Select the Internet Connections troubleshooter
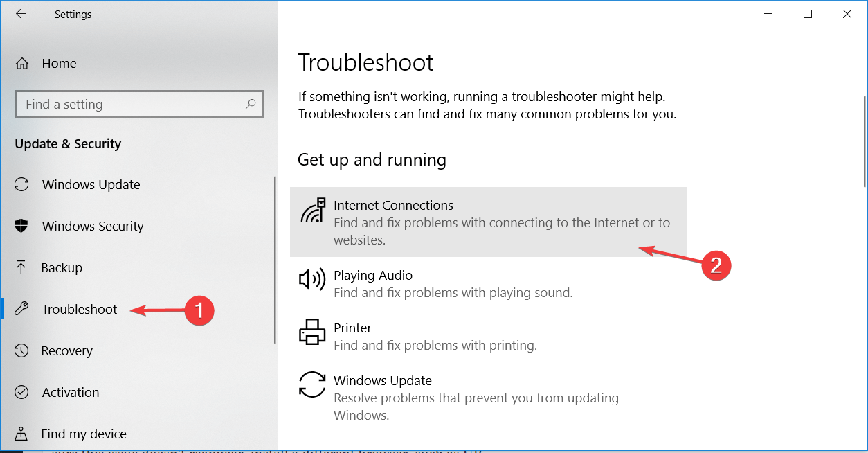This screenshot has height=453, width=868. (x=488, y=222)
